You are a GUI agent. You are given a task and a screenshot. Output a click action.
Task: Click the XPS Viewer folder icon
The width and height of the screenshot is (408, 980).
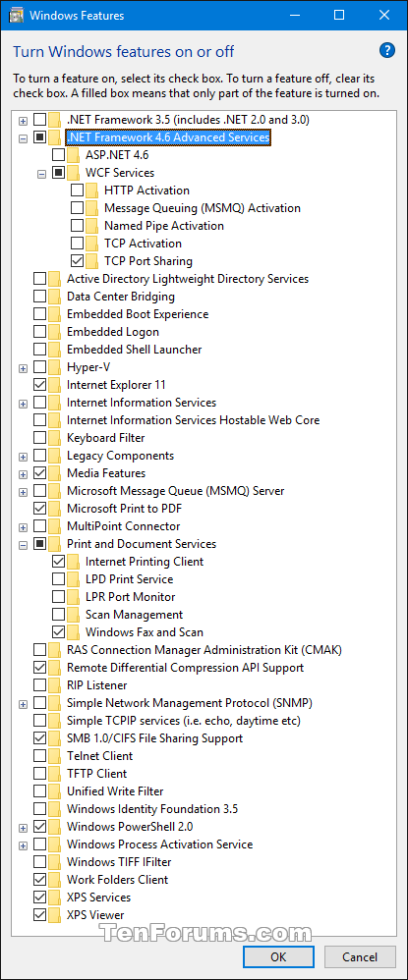55,915
